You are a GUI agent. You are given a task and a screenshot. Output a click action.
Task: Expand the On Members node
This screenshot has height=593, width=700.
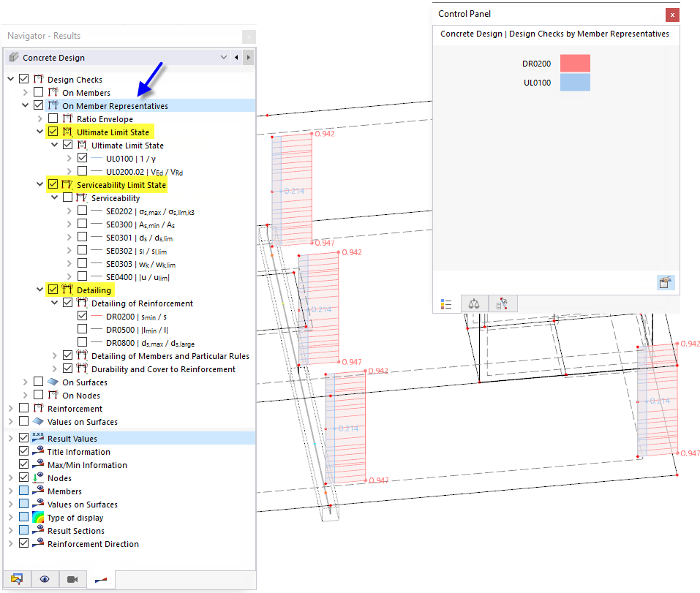click(26, 92)
